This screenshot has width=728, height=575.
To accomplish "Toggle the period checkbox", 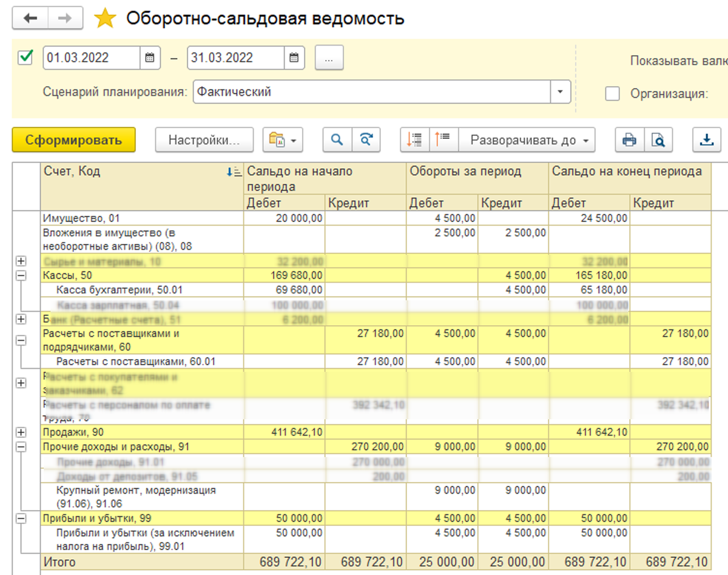I will (25, 58).
